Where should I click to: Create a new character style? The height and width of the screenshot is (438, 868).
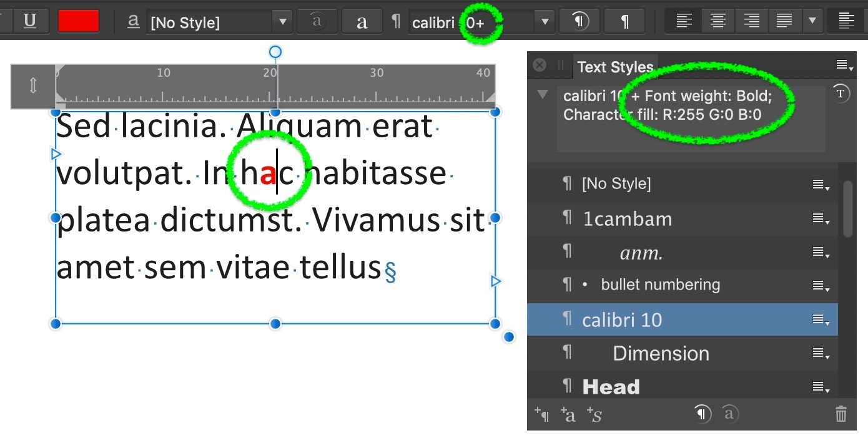click(x=568, y=414)
